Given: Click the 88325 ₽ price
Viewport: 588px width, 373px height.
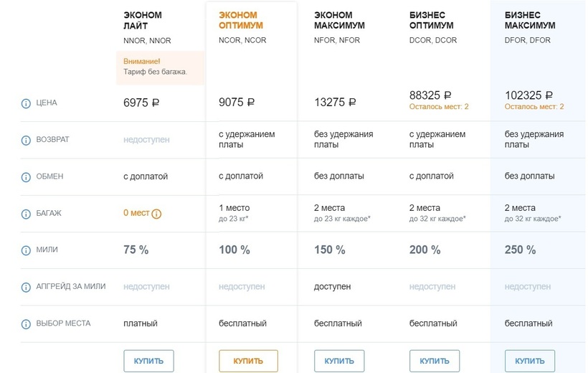Looking at the screenshot, I should tap(430, 95).
